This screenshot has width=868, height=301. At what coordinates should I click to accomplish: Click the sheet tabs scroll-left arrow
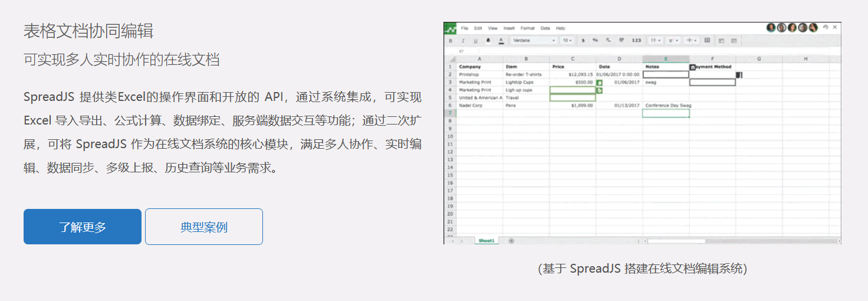tap(452, 241)
